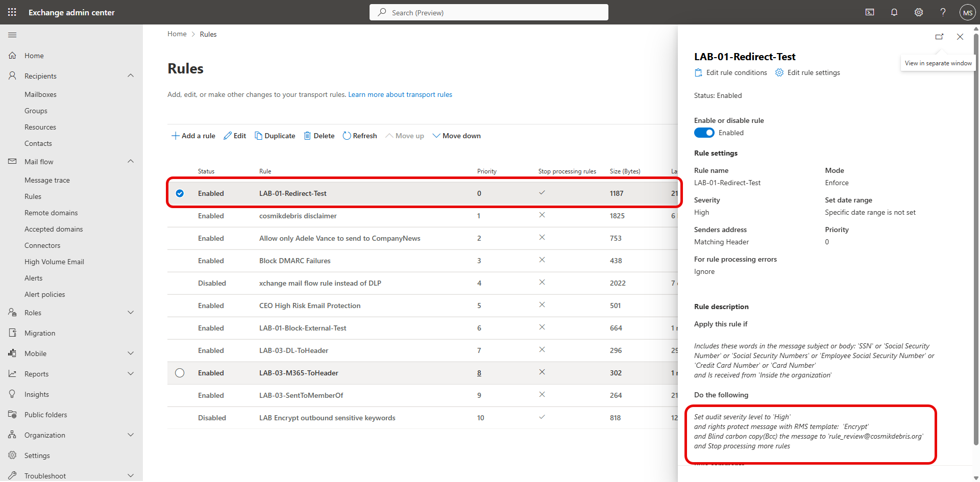Open Edit rule settings

(807, 72)
